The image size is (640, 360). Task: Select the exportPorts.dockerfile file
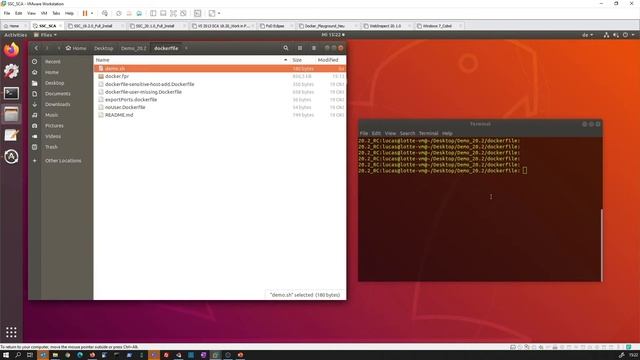point(220,100)
